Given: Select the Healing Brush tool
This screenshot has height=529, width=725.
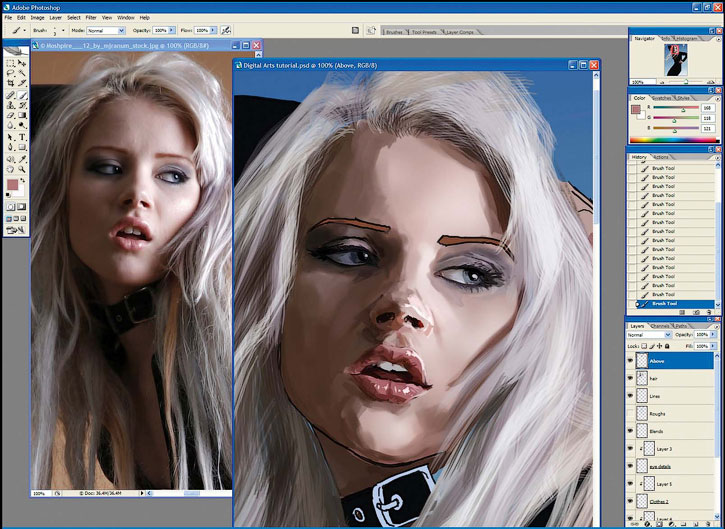Looking at the screenshot, I should (10, 95).
